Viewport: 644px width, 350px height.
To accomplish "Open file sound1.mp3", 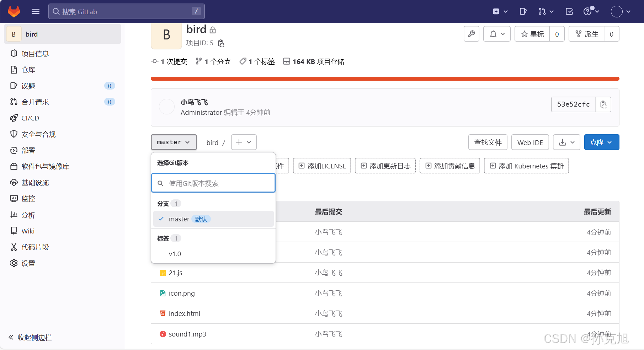I will click(187, 334).
